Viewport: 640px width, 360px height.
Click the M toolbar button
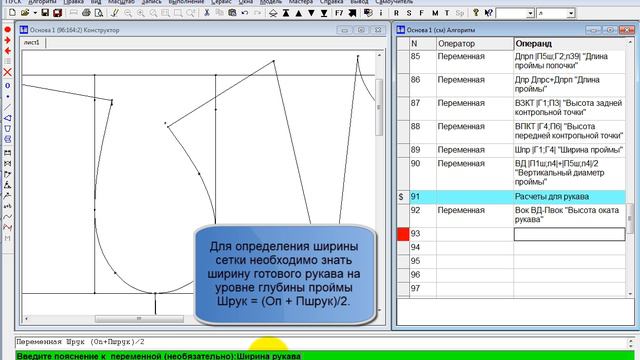point(435,13)
